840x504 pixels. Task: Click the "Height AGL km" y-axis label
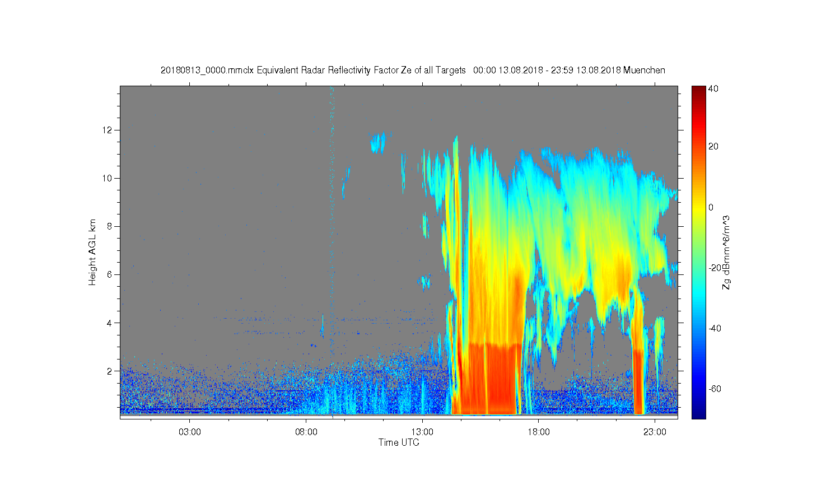point(92,252)
